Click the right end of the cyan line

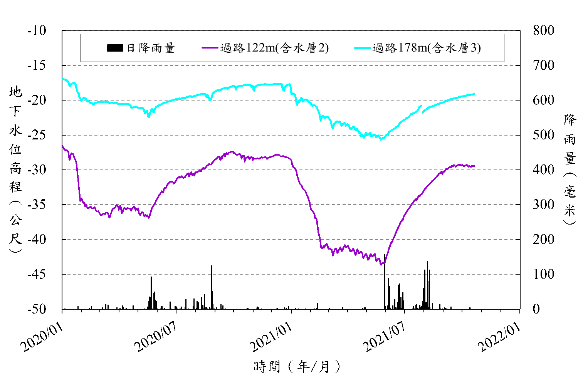coord(474,94)
